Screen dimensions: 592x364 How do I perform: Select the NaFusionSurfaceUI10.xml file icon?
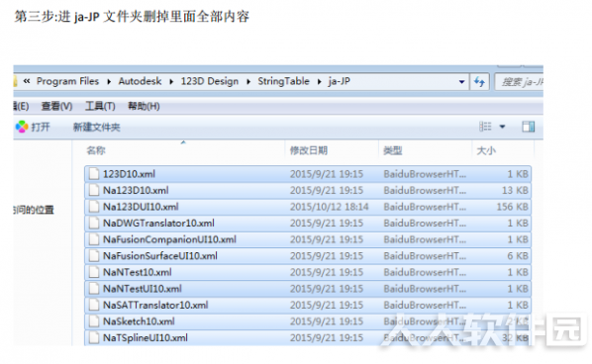pos(93,256)
